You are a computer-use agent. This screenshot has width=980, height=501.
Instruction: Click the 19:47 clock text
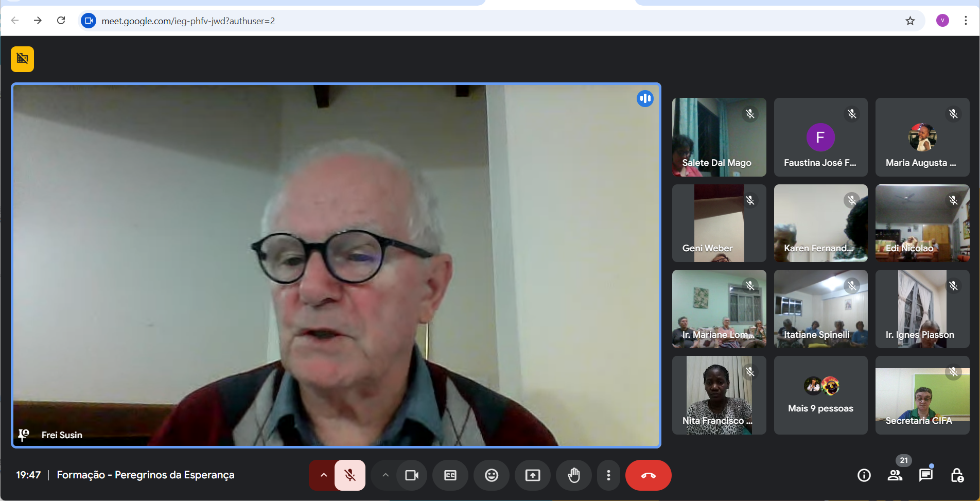(x=28, y=475)
